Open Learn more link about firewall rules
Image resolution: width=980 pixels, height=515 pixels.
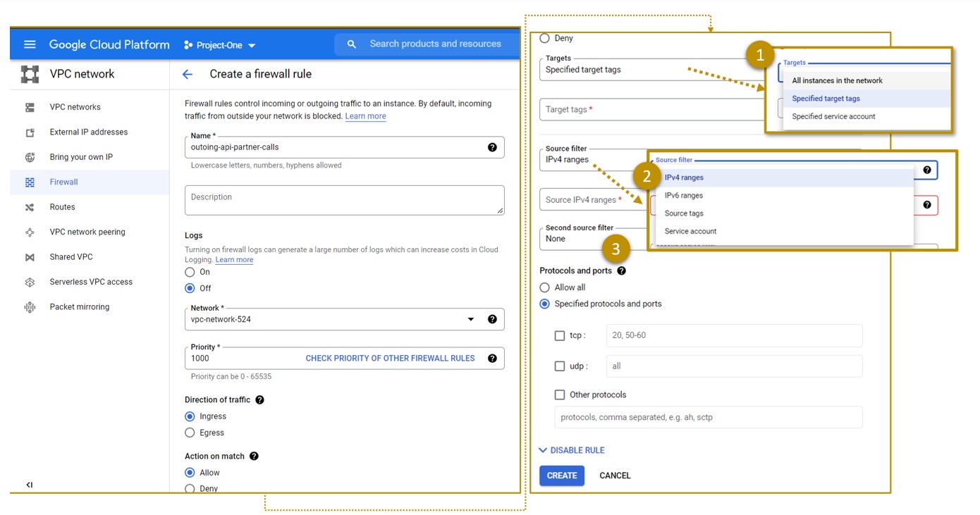[365, 116]
